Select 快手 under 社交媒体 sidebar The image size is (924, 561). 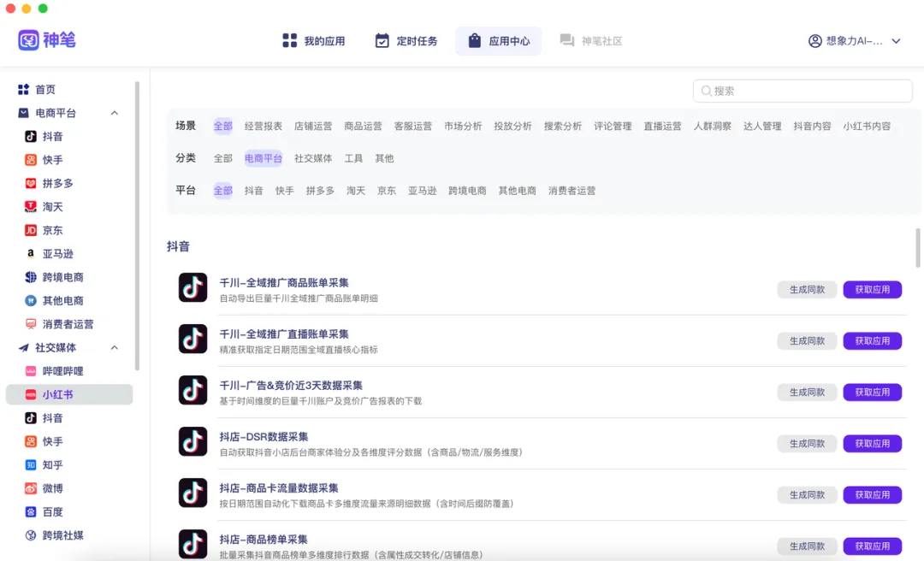point(52,441)
